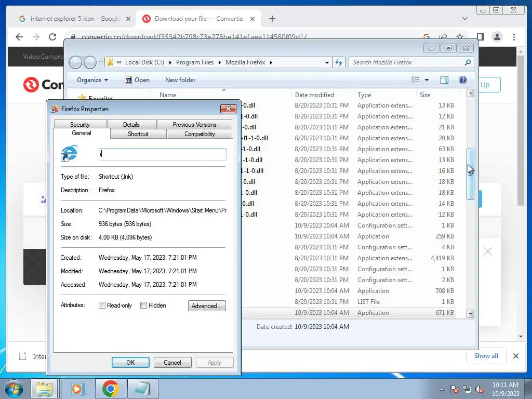Open Chrome profile avatar icon
This screenshot has height=399, width=532.
(x=497, y=37)
